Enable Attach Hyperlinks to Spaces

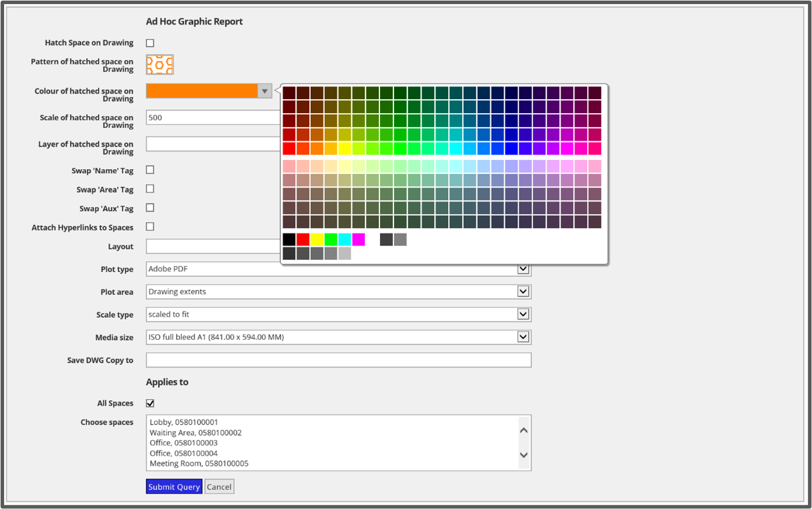[150, 227]
